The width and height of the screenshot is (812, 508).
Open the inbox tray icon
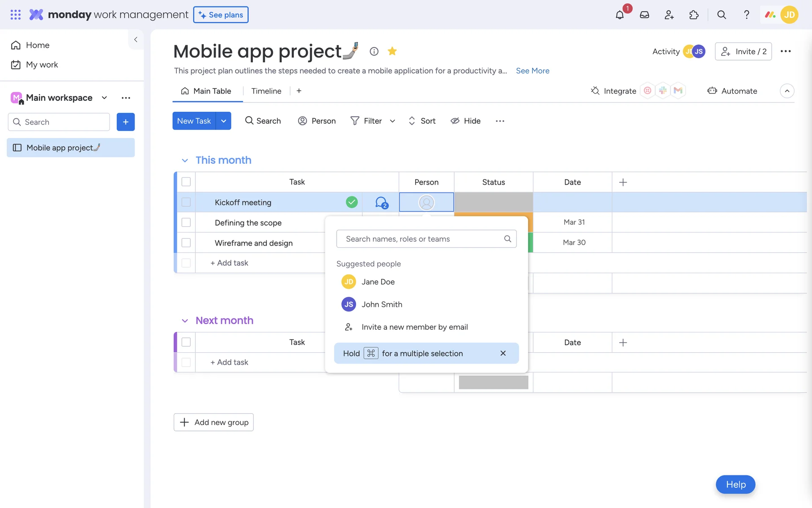[x=644, y=15]
